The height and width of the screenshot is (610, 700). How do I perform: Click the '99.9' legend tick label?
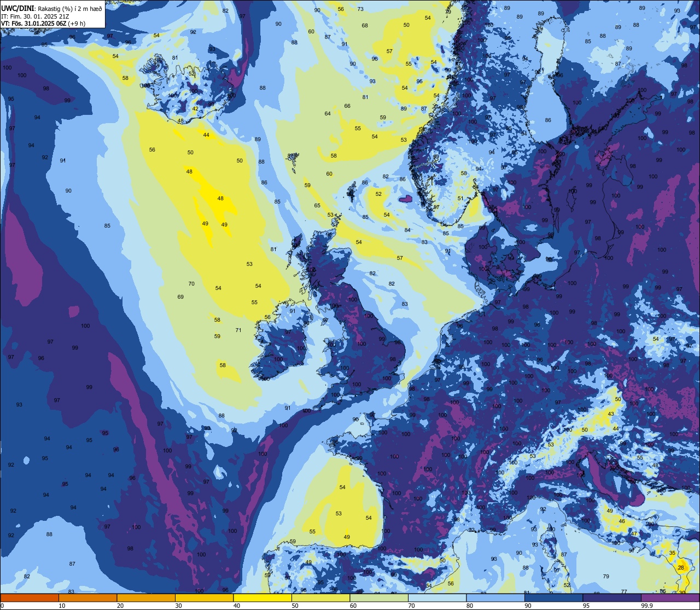coord(647,606)
